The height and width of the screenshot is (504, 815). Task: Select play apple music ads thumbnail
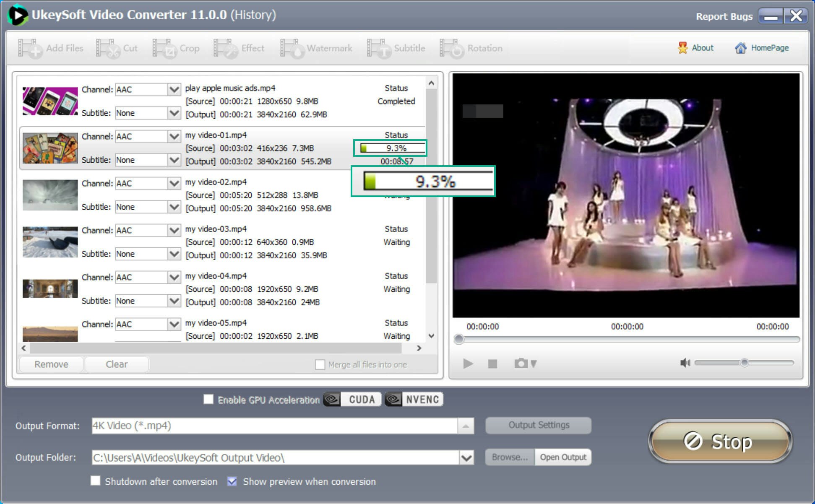50,101
